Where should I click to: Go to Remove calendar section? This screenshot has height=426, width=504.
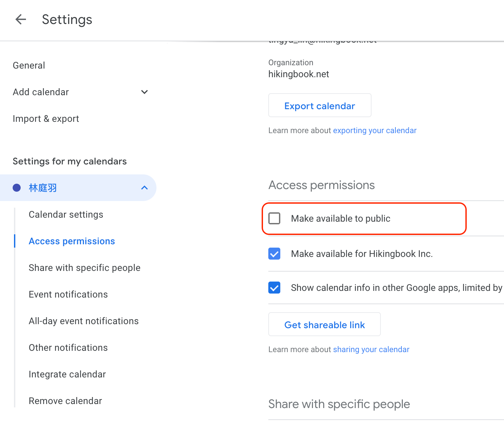coord(65,401)
